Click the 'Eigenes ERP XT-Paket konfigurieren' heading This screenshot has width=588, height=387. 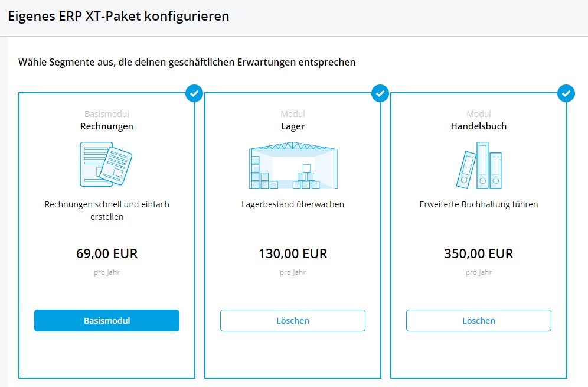click(x=119, y=17)
